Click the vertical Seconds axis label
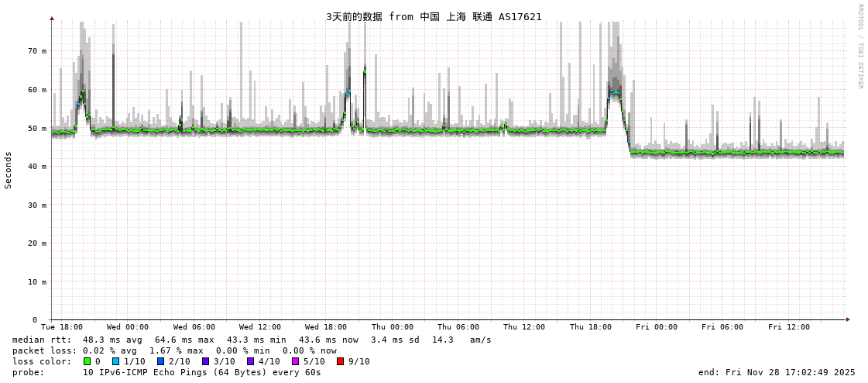The width and height of the screenshot is (868, 383). 9,170
